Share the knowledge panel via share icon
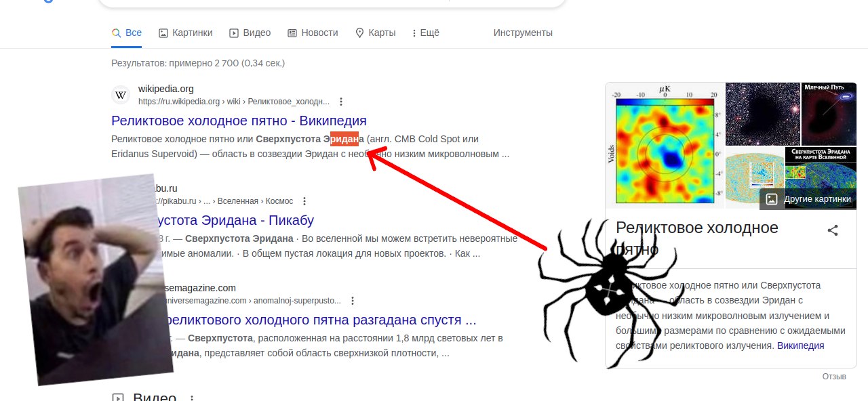The height and width of the screenshot is (401, 868). [x=833, y=230]
